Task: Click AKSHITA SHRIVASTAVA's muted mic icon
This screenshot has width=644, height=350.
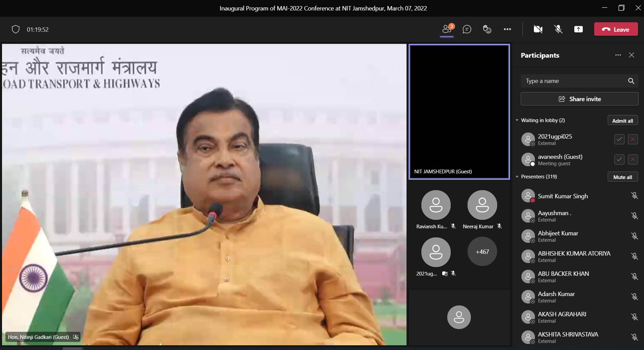Action: click(x=634, y=337)
